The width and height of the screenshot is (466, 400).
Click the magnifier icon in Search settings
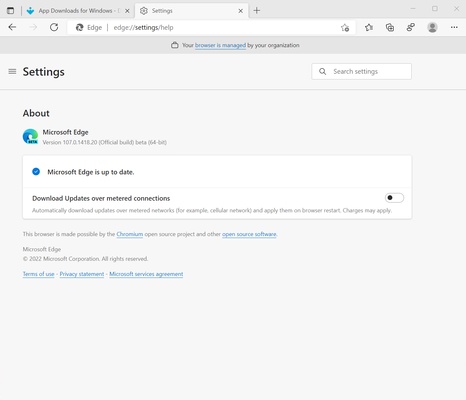tap(322, 71)
